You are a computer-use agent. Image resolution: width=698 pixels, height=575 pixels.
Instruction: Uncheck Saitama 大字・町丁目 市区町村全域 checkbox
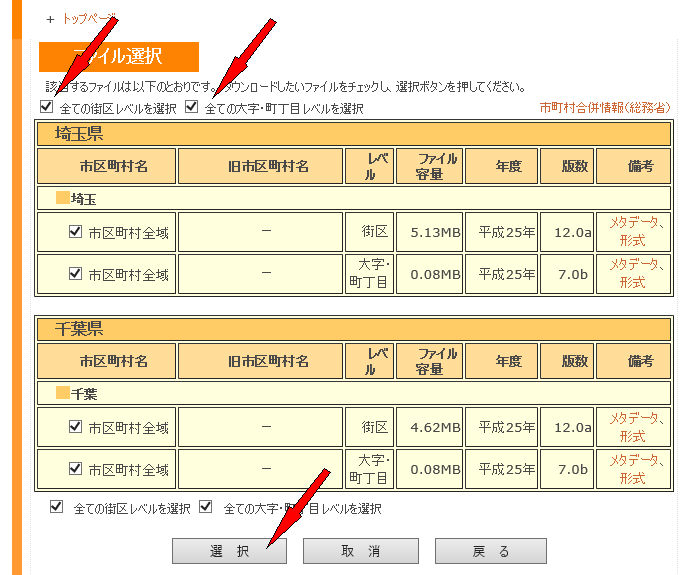pos(75,273)
